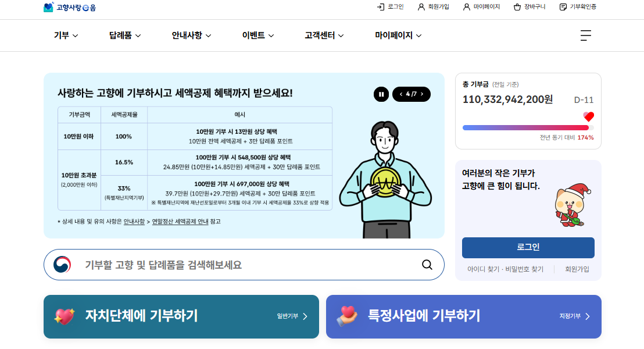Click the 고향사랑e음 logo
644x349 pixels.
click(69, 7)
